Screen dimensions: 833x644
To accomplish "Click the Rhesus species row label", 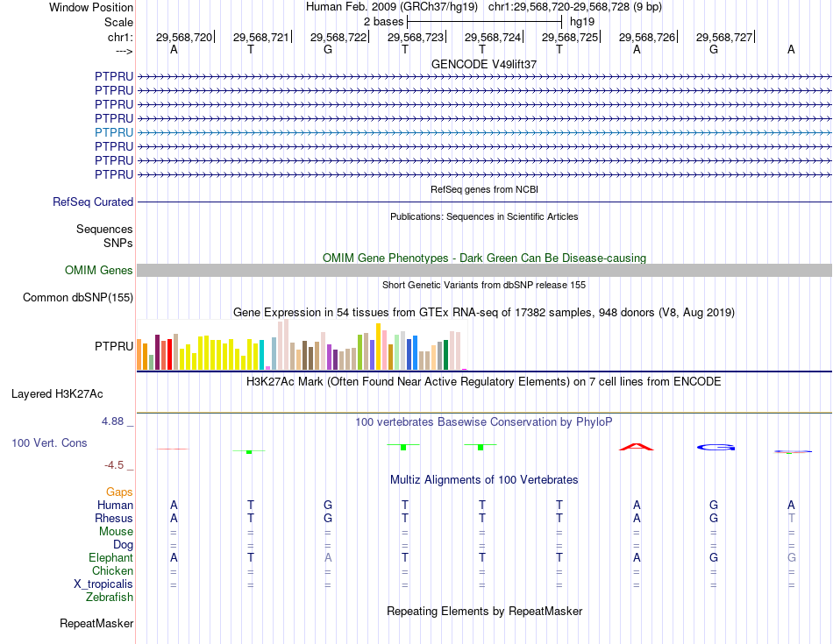I will click(114, 518).
